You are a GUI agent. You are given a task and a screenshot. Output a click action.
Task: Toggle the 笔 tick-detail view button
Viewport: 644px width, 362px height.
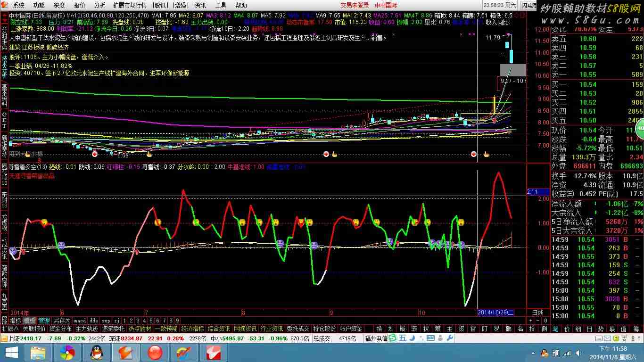(556, 329)
